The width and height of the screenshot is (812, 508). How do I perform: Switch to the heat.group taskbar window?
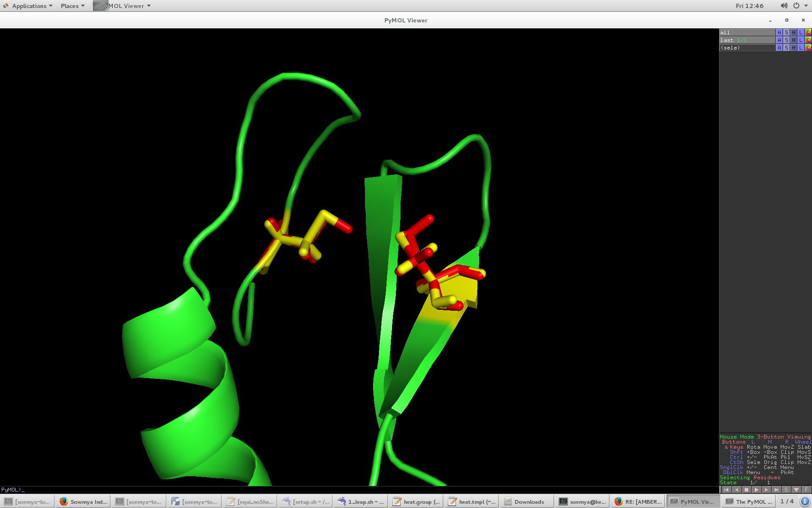pos(417,502)
